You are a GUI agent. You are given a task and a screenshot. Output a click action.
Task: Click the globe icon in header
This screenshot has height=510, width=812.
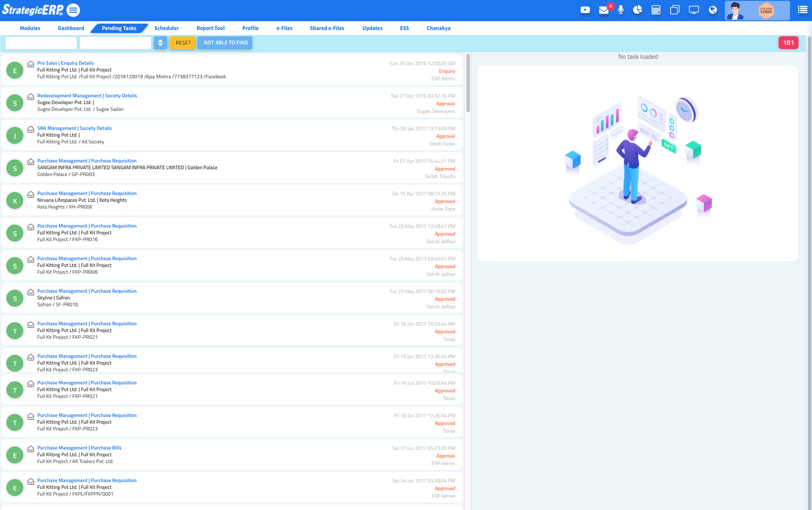[x=713, y=10]
